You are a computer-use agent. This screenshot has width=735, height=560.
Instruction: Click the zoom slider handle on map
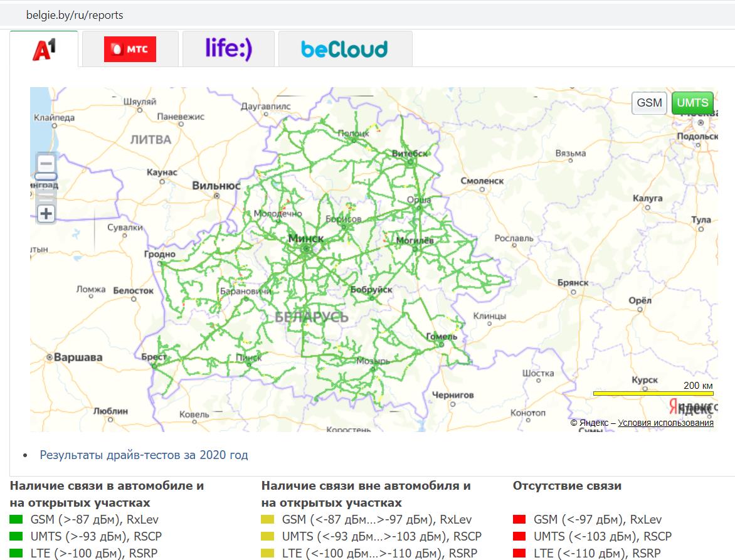point(46,177)
